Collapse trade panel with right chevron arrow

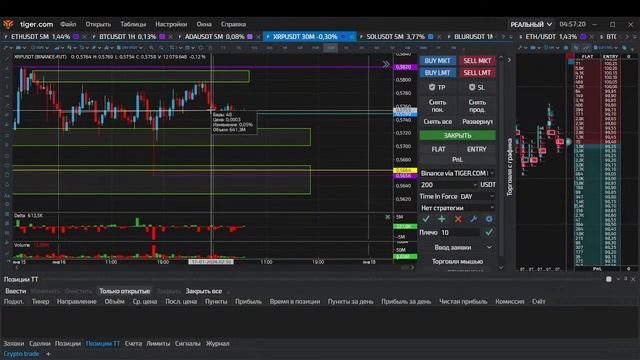(x=509, y=60)
